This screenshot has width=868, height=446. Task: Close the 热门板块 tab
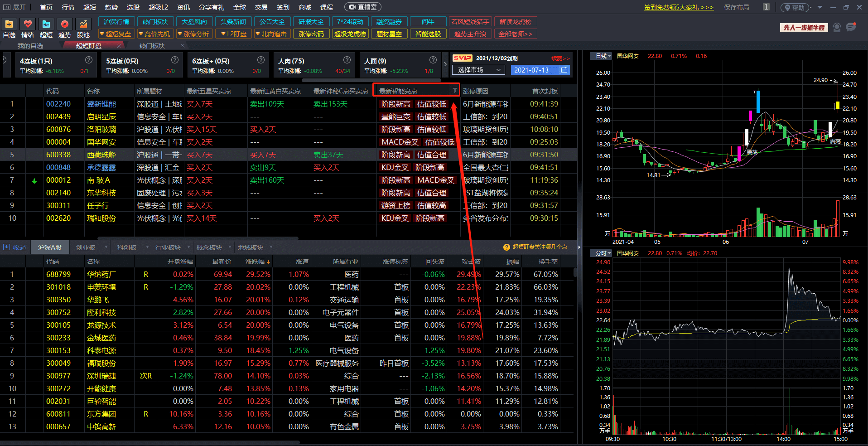183,46
